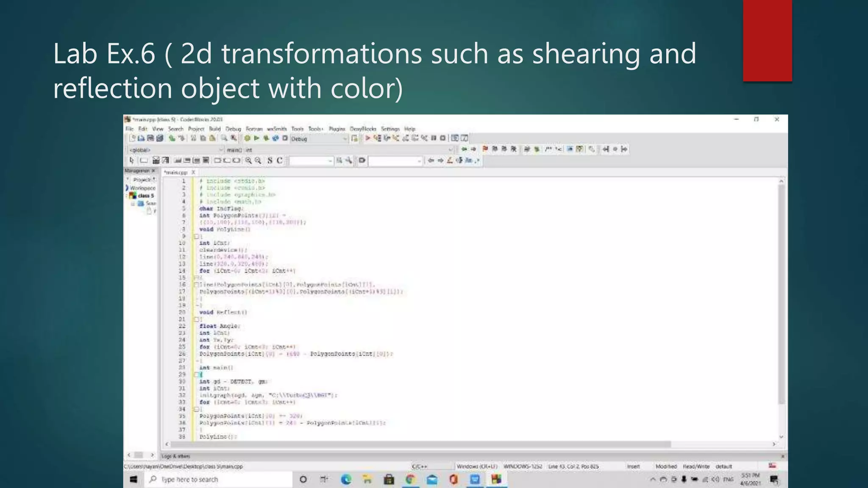Screen dimensions: 868x488
Task: Select the main.cpp editor tab
Action: click(176, 172)
